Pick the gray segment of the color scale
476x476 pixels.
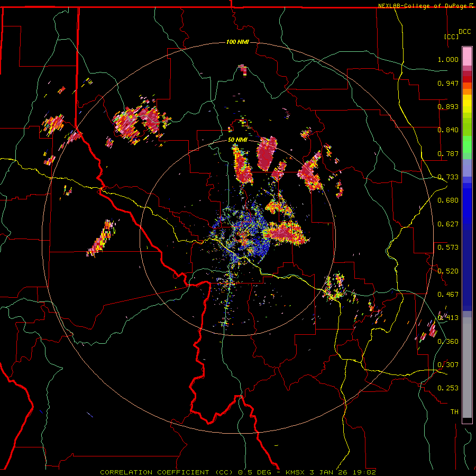(x=467, y=368)
